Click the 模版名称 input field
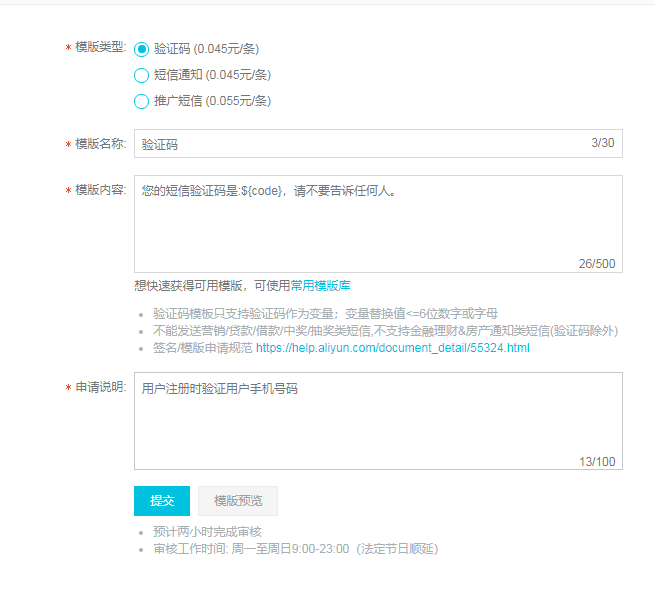The height and width of the screenshot is (602, 655). pyautogui.click(x=378, y=144)
